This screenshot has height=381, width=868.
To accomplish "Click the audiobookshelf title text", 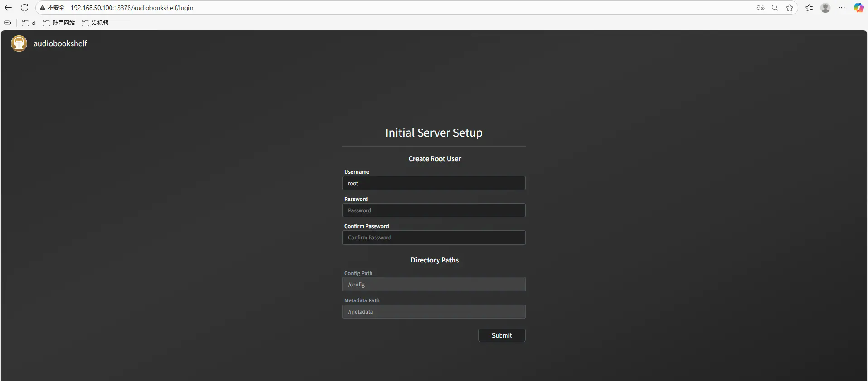I will coord(60,43).
